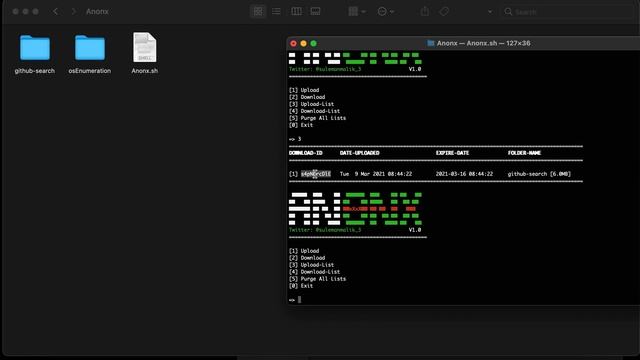Click '[4] Download-List' in upper terminal menu

pyautogui.click(x=314, y=111)
